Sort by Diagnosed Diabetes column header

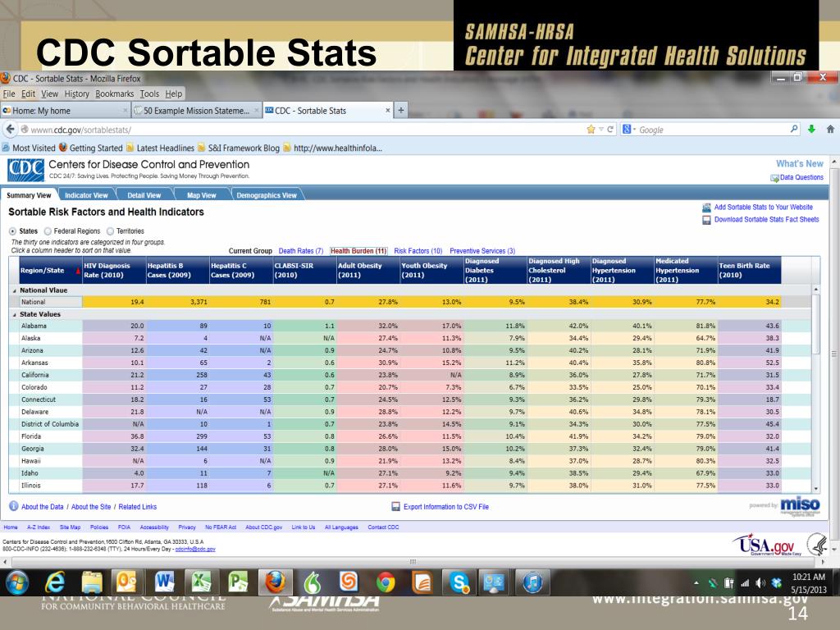(x=495, y=271)
